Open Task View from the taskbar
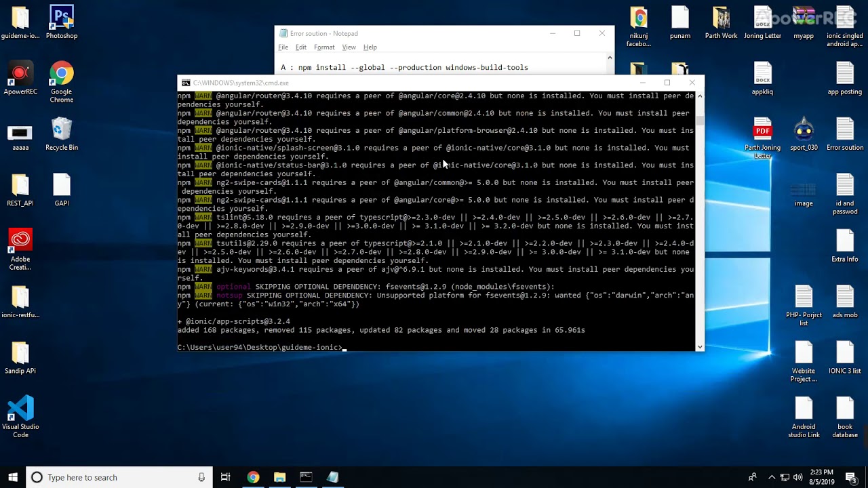The width and height of the screenshot is (868, 488). click(x=225, y=477)
